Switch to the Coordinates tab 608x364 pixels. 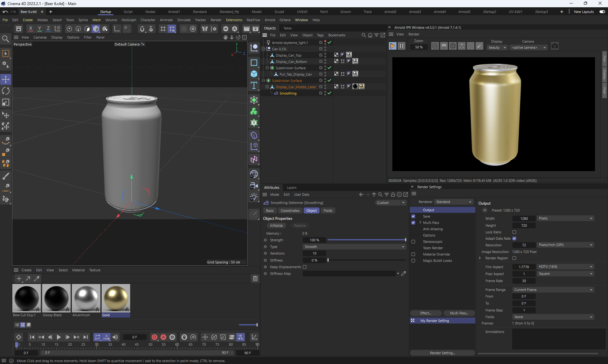pyautogui.click(x=290, y=211)
